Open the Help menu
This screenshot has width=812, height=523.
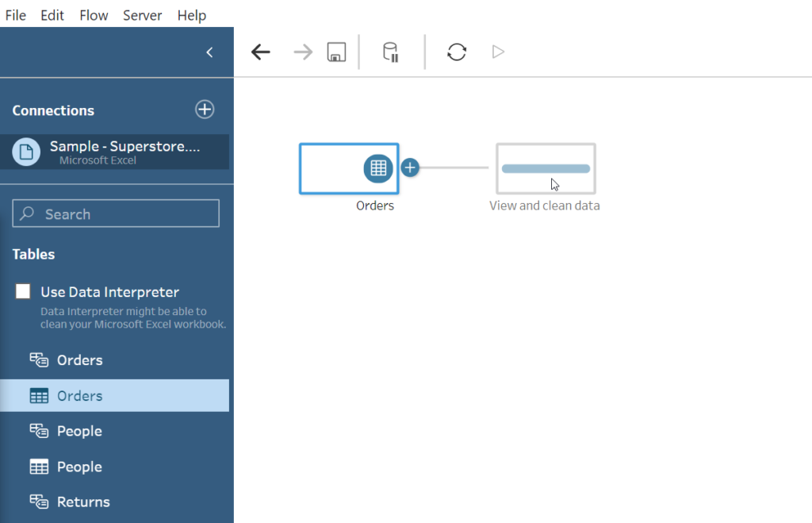pos(192,16)
